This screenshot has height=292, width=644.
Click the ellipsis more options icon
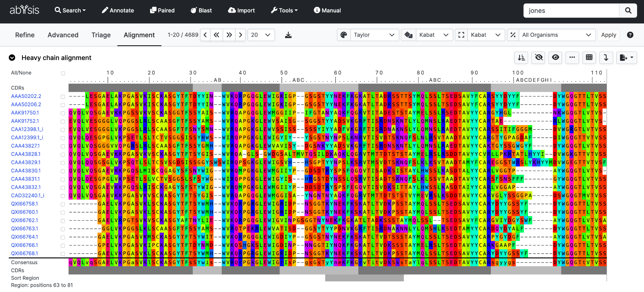[x=572, y=58]
